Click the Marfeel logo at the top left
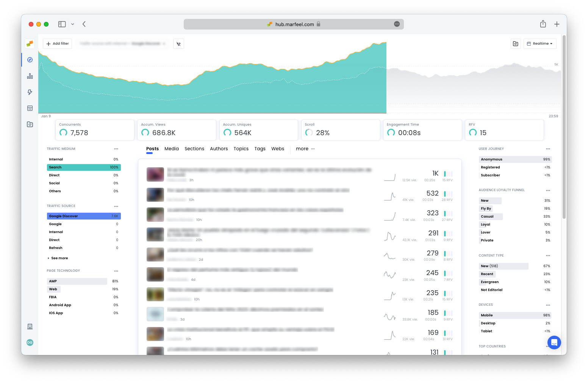 point(30,44)
